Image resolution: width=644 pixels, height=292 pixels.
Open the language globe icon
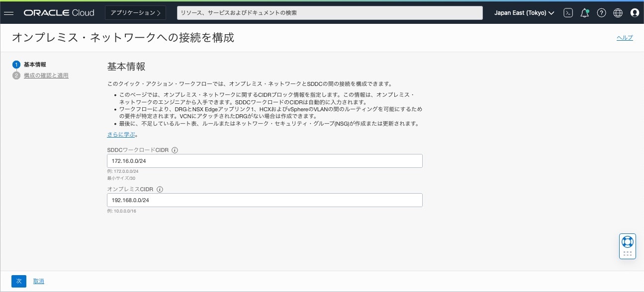tap(618, 13)
